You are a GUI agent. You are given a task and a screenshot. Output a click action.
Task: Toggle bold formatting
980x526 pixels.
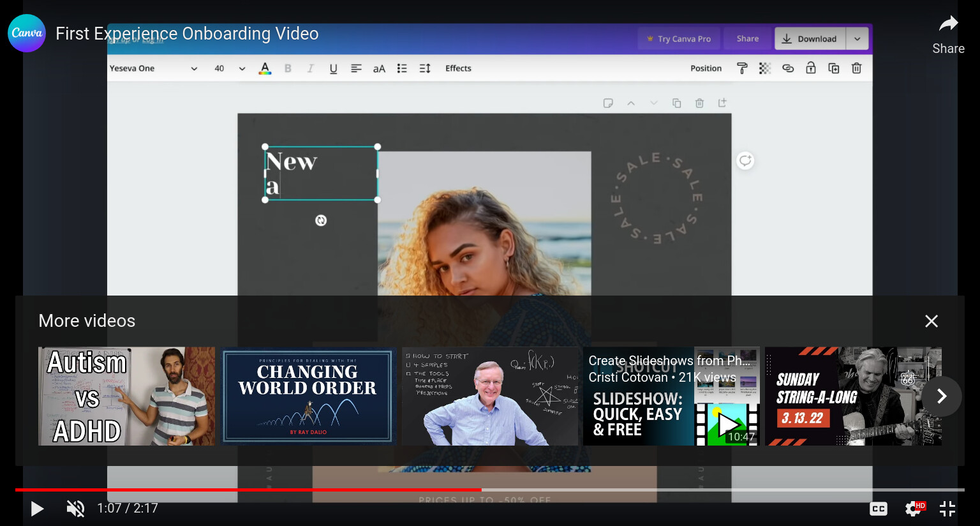[x=288, y=68]
